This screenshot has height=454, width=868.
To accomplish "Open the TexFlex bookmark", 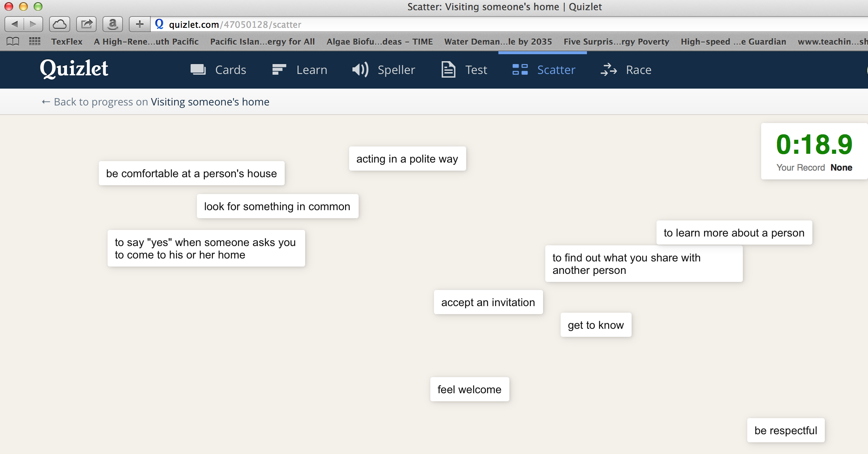I will [x=67, y=42].
